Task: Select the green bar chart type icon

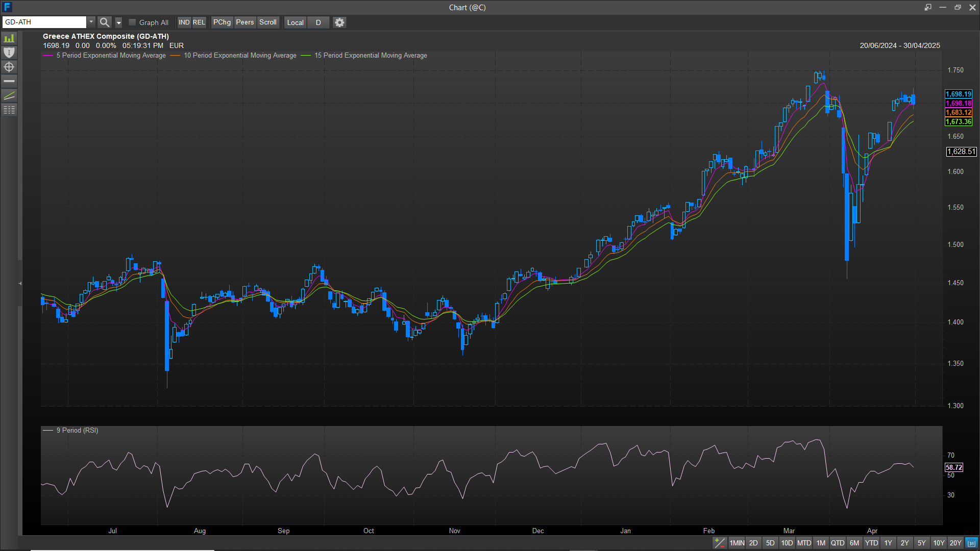Action: pos(9,39)
